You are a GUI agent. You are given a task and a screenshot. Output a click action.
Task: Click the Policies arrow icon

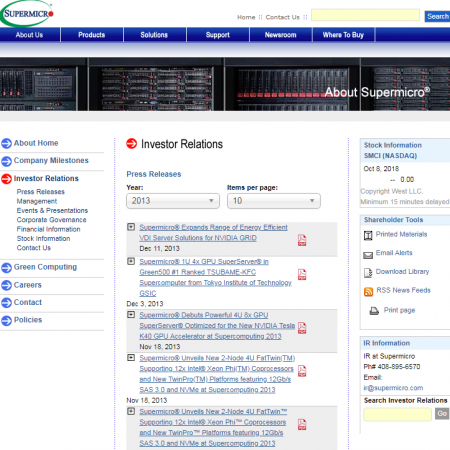pos(6,320)
